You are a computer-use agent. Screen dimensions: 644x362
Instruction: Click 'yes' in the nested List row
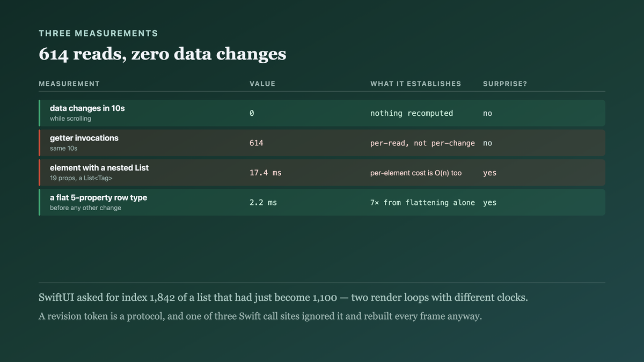click(489, 173)
